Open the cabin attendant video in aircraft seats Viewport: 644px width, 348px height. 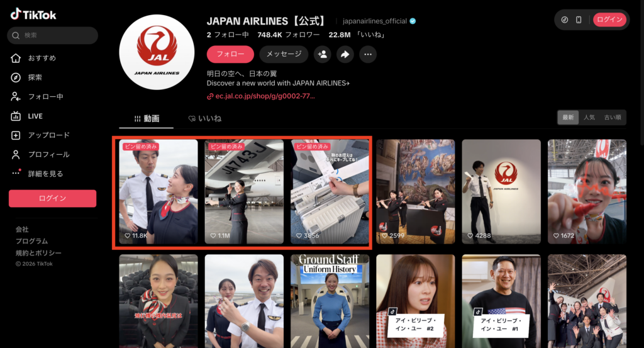(158, 301)
